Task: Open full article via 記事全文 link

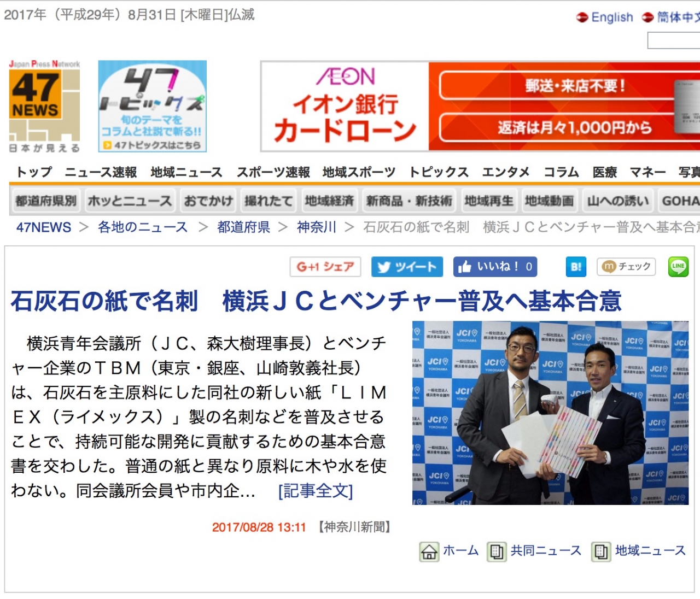Action: tap(316, 491)
